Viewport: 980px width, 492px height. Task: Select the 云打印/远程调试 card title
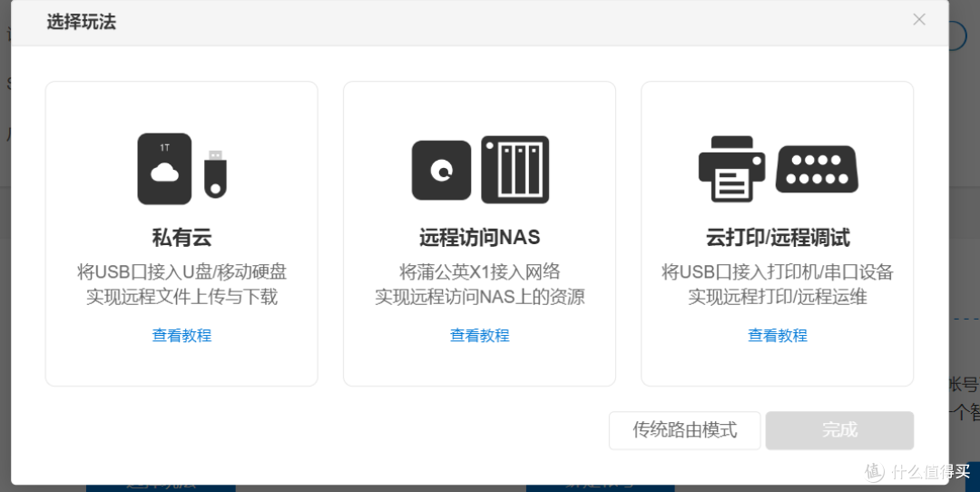tap(778, 238)
